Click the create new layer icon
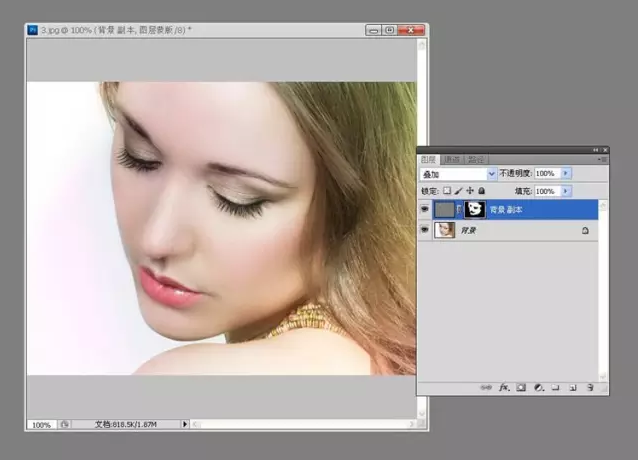Screen dimensions: 638x460 [x=572, y=387]
